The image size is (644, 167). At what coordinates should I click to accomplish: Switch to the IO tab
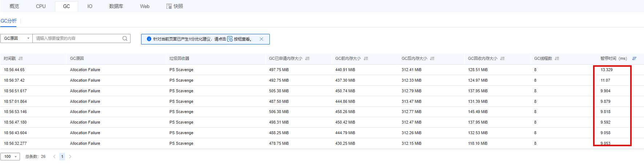[x=90, y=6]
